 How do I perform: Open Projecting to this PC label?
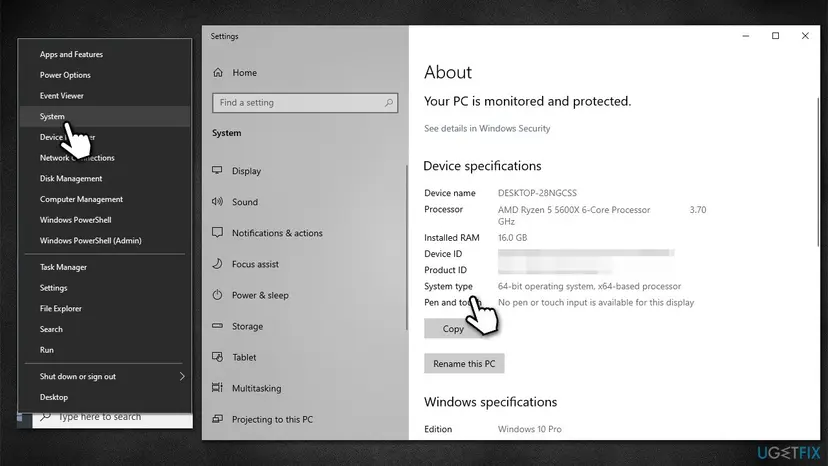point(272,420)
